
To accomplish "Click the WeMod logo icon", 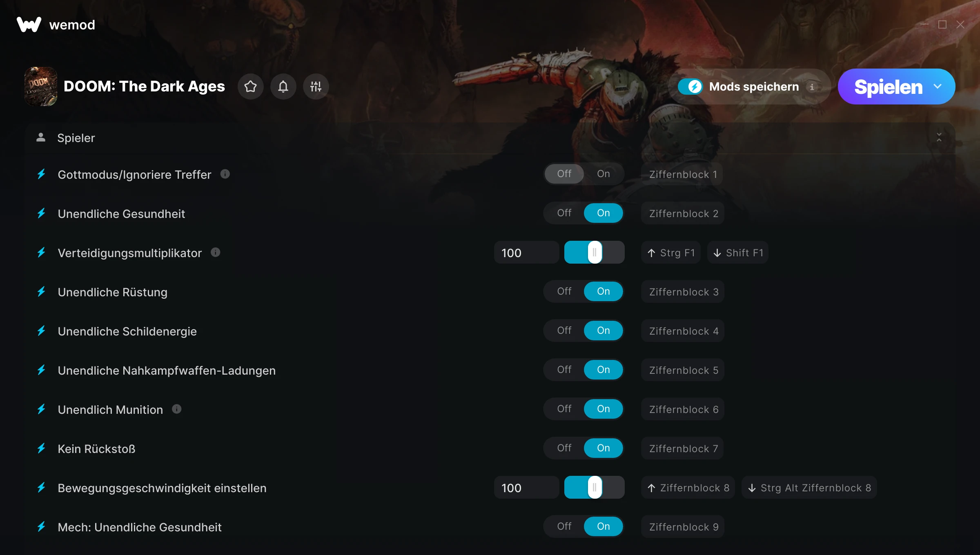I will pyautogui.click(x=29, y=24).
